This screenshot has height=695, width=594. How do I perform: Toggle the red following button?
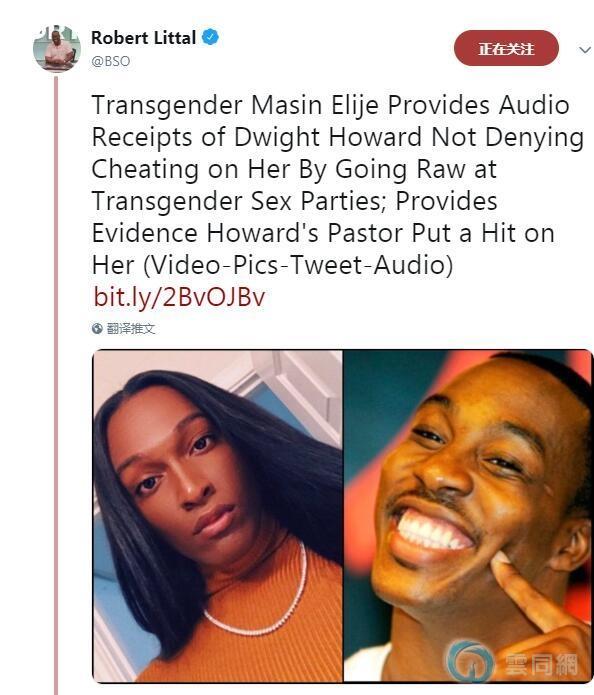506,48
